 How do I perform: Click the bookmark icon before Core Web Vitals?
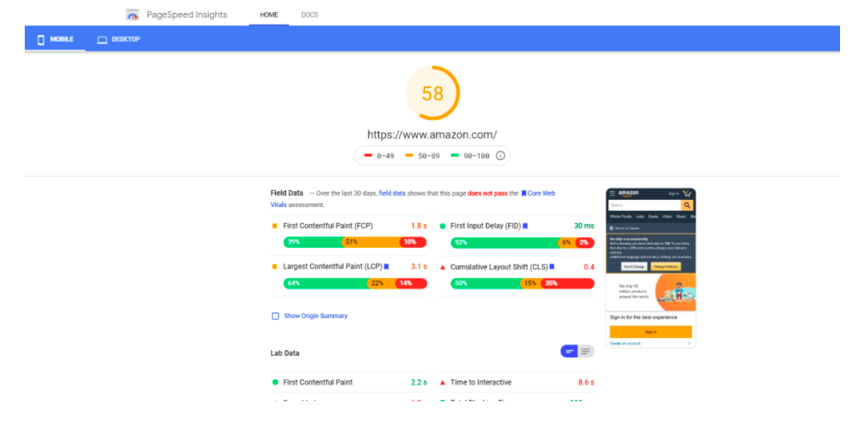(x=524, y=193)
